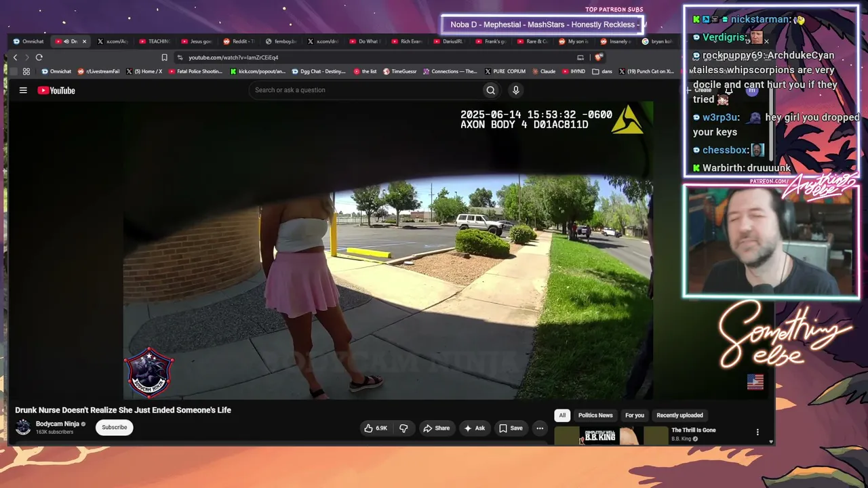Reload the page with the refresh icon

pos(39,58)
